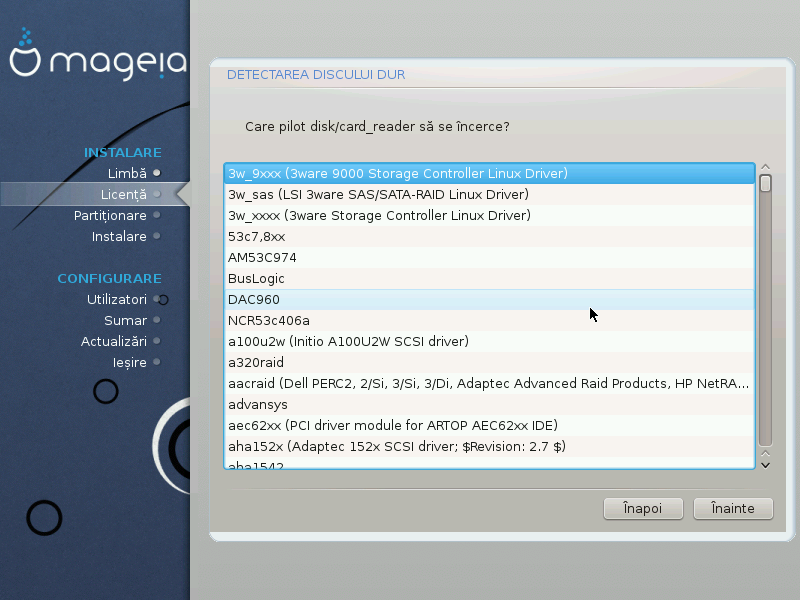The height and width of the screenshot is (600, 800).
Task: Click the Ieșire step
Action: coord(130,363)
